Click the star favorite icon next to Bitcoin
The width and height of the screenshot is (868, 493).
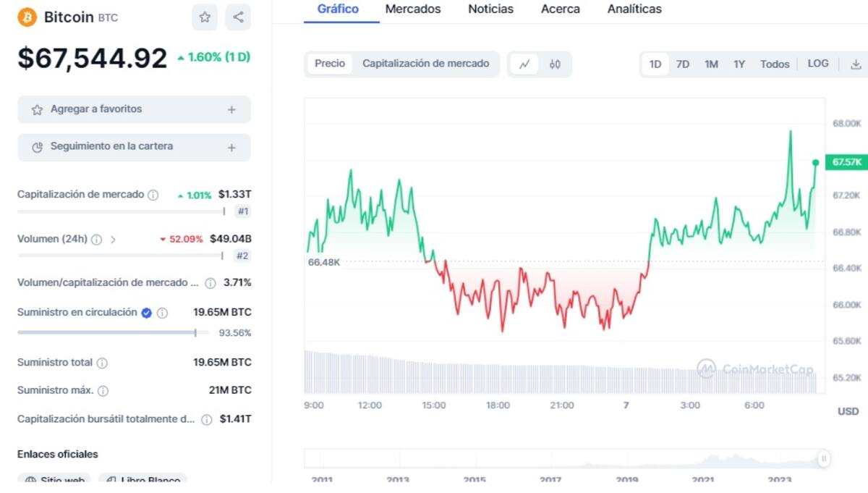[x=205, y=17]
